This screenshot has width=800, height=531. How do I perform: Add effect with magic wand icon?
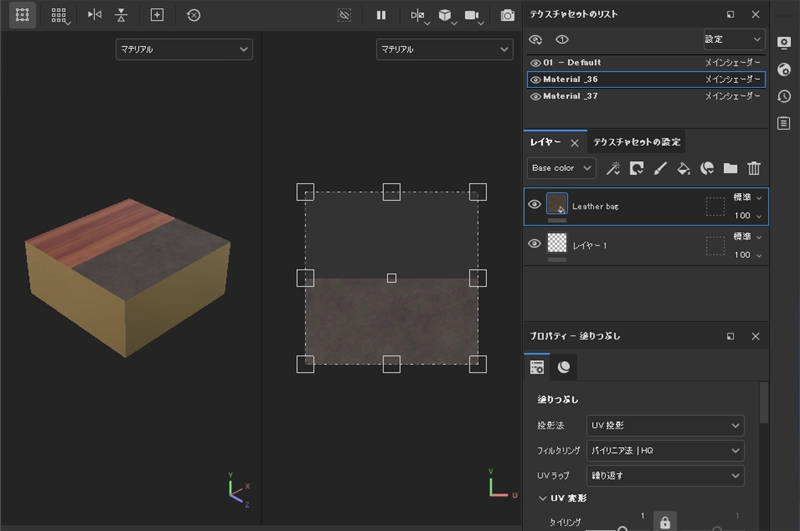[613, 168]
